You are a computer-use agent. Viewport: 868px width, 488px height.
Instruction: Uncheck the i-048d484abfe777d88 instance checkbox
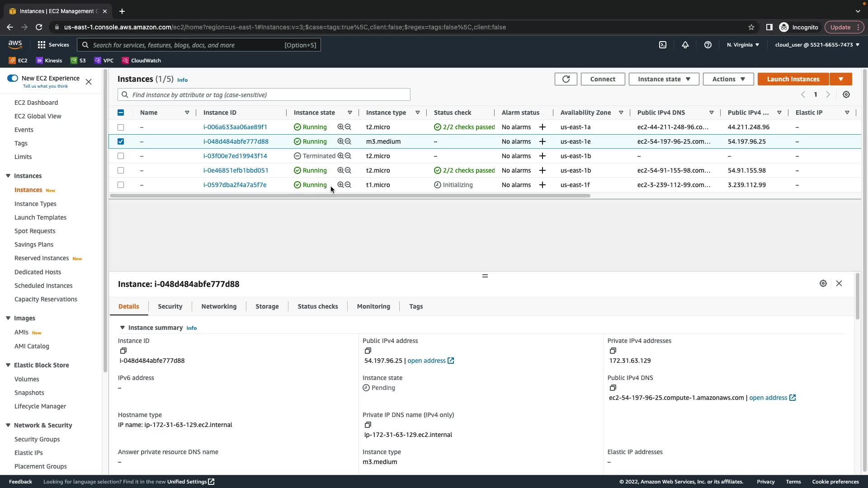(121, 141)
